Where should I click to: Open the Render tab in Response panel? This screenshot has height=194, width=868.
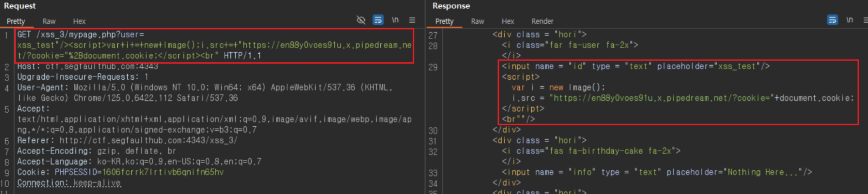(x=542, y=21)
